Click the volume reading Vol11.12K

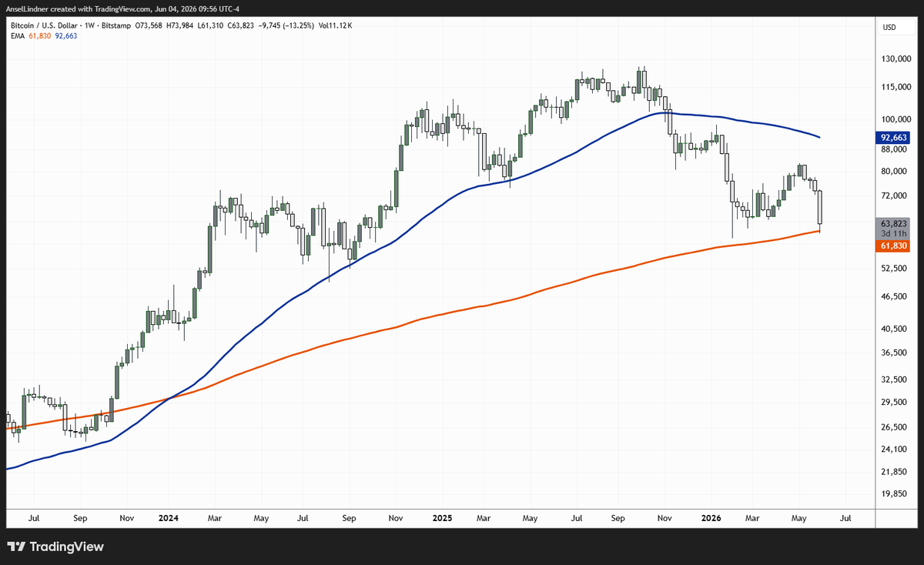335,25
